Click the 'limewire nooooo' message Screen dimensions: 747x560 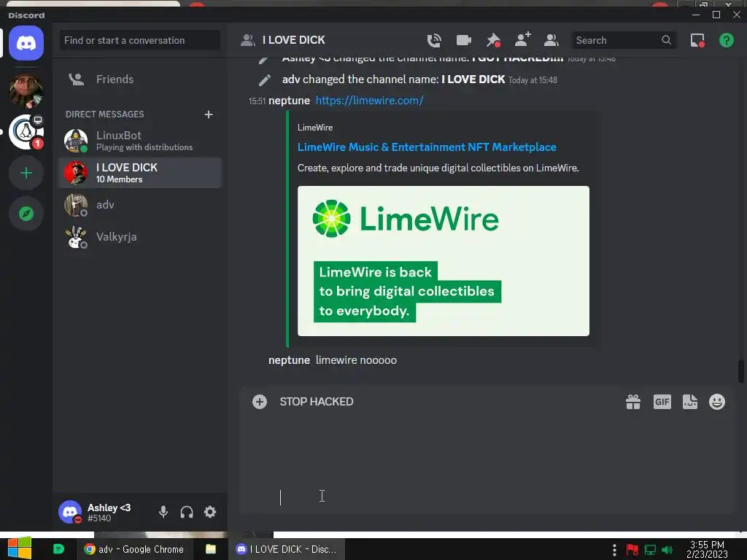pos(356,360)
